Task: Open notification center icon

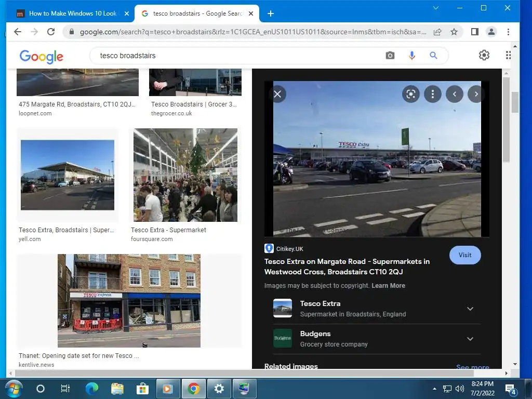Action: pyautogui.click(x=511, y=389)
